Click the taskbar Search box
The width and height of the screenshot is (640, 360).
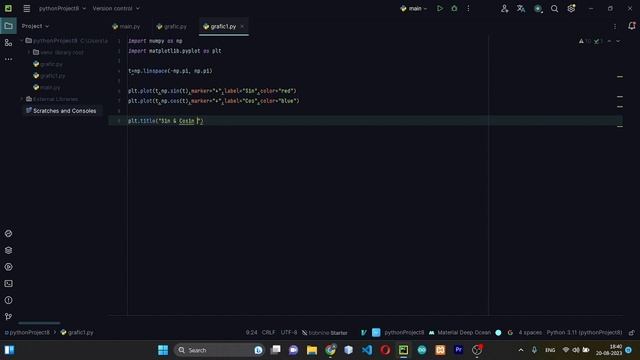(220, 350)
